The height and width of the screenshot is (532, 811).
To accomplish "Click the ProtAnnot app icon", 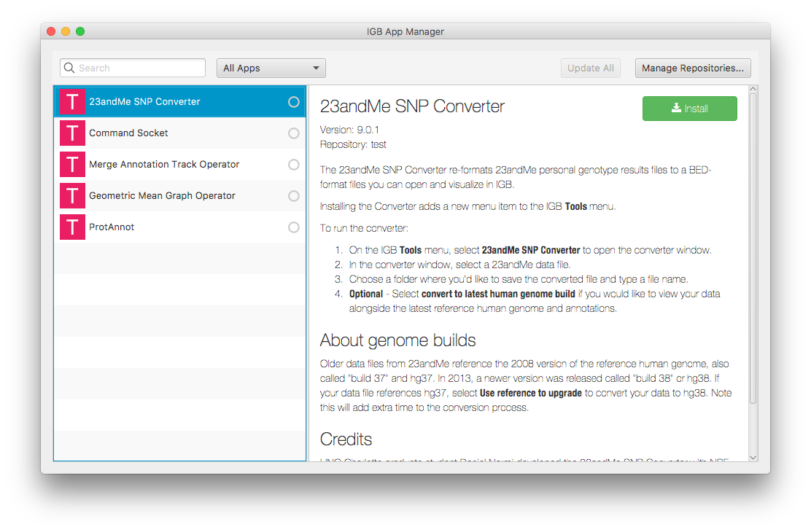I will (x=72, y=227).
